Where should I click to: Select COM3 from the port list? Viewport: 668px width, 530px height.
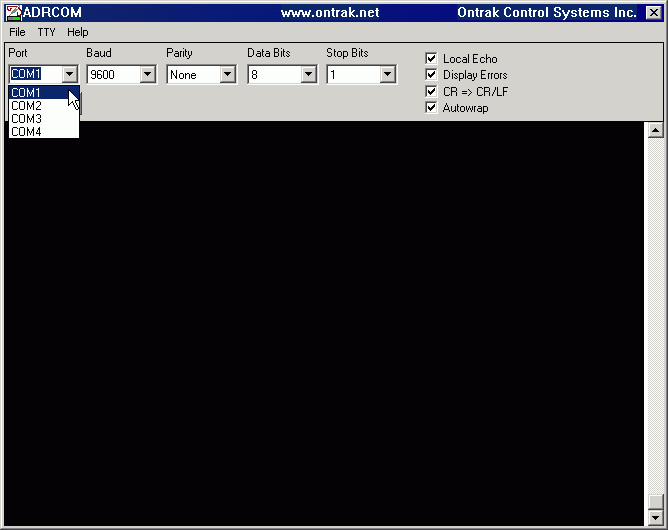click(44, 118)
